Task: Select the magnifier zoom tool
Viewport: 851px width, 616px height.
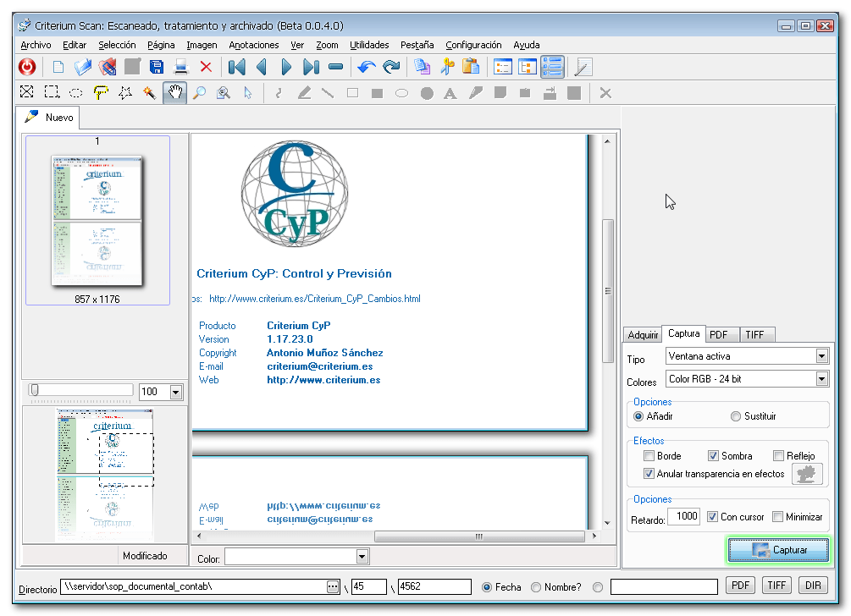Action: tap(199, 93)
